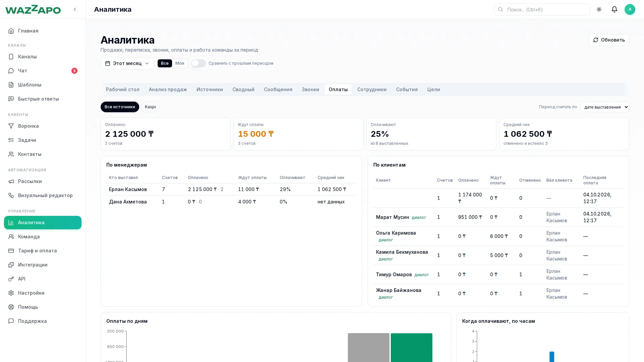Viewport: 644px width, 362px height.
Task: Switch to Цели tab
Action: (x=434, y=89)
